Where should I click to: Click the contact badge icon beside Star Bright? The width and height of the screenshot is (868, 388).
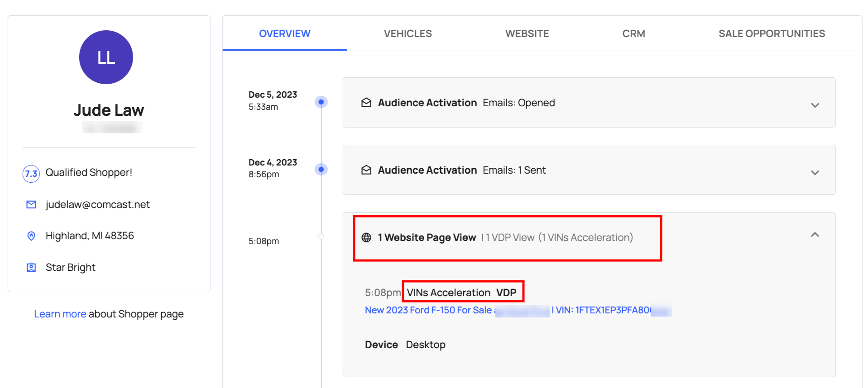[31, 268]
